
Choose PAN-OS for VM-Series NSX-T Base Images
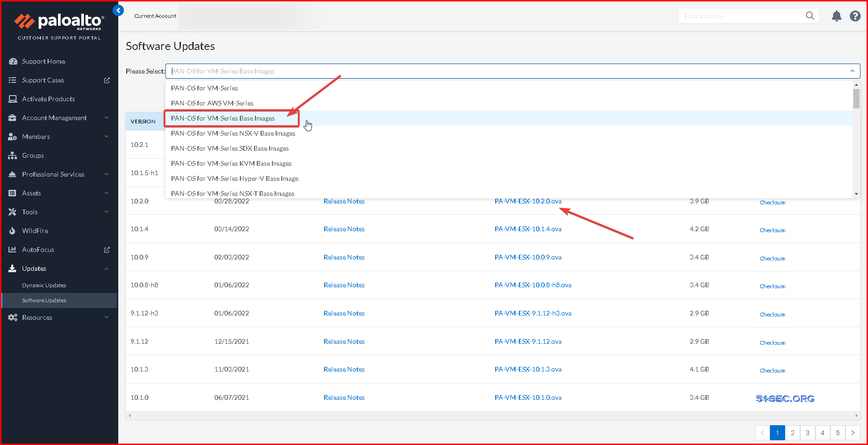click(509, 193)
